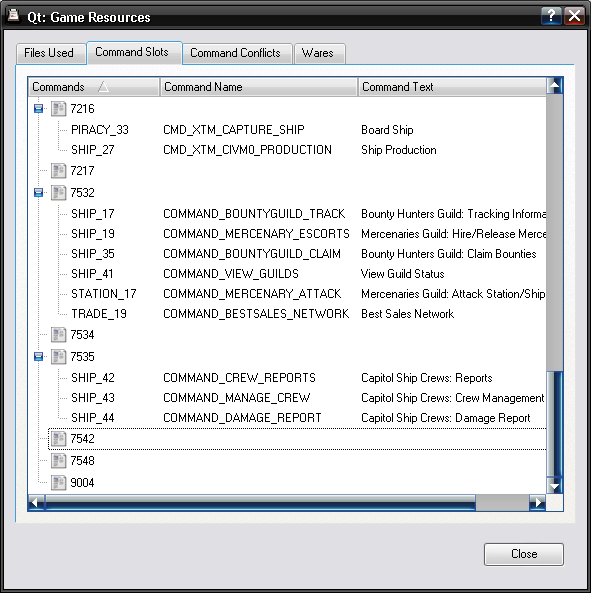Image resolution: width=591 pixels, height=593 pixels.
Task: Click the Close button
Action: [524, 554]
